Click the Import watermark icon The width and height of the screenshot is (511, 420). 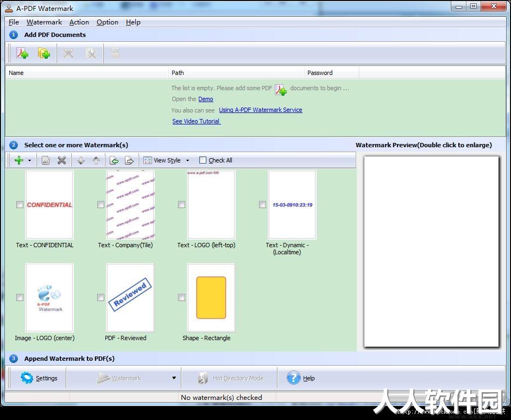[x=114, y=160]
